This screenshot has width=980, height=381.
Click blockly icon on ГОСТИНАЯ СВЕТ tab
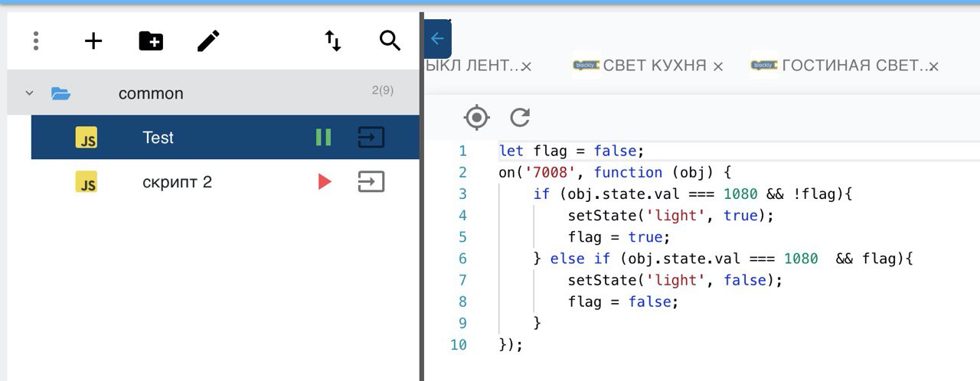tap(764, 66)
